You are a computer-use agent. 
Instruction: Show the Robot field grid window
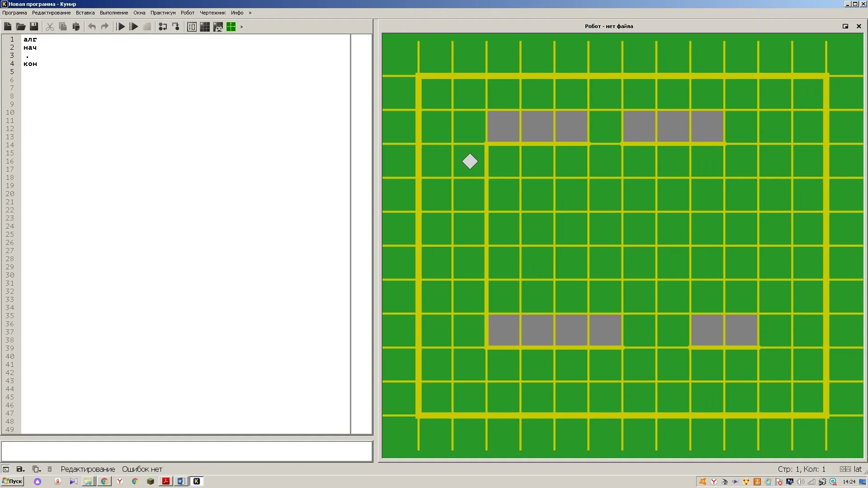(205, 27)
